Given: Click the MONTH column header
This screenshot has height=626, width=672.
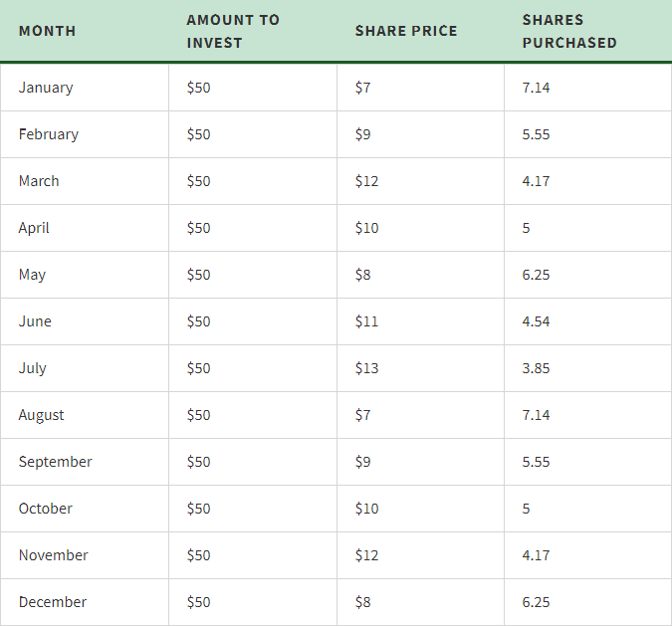Looking at the screenshot, I should [47, 31].
